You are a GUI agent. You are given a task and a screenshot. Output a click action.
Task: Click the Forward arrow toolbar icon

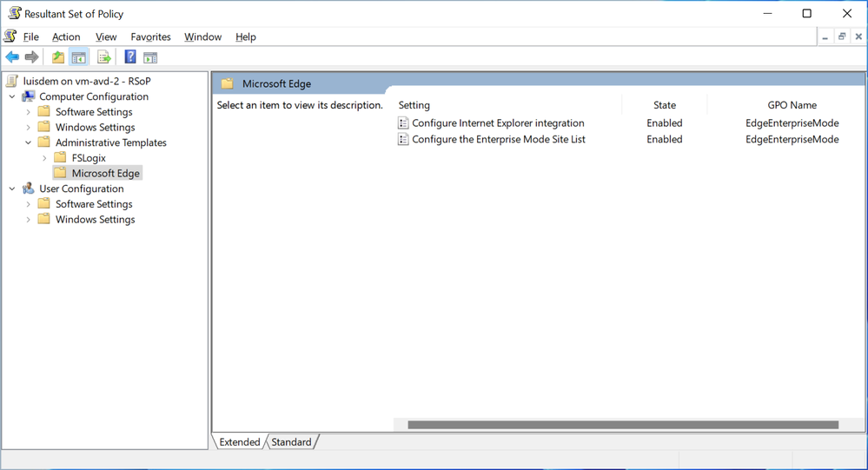click(31, 57)
